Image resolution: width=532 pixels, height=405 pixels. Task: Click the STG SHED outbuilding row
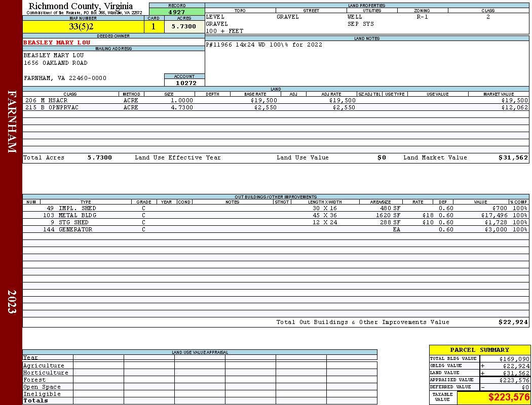pyautogui.click(x=276, y=222)
